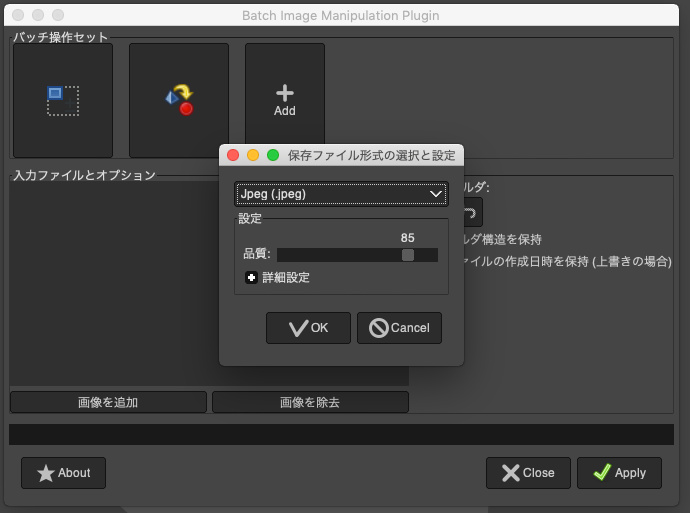The image size is (690, 513).
Task: Open the About star button
Action: [63, 473]
